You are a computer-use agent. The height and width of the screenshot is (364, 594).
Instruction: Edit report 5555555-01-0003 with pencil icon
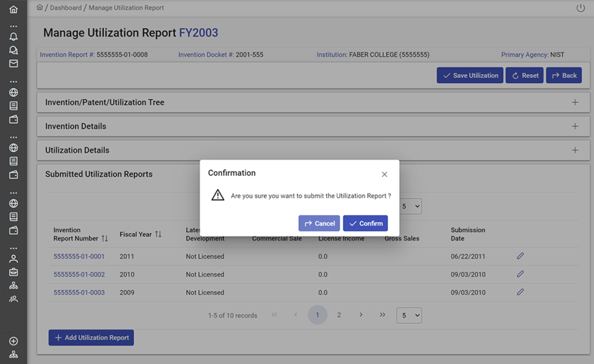(x=520, y=292)
